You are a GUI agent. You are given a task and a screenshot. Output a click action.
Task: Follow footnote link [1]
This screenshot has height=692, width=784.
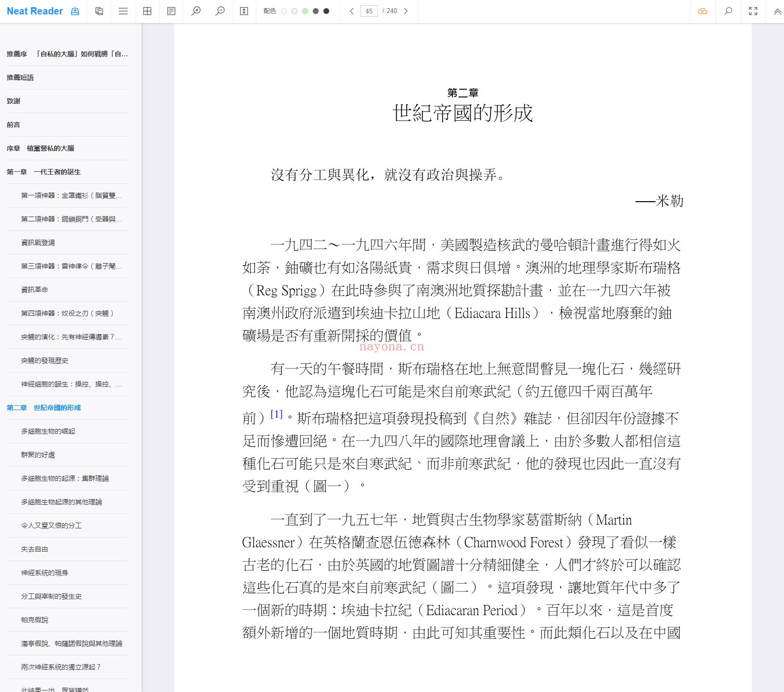(x=276, y=414)
